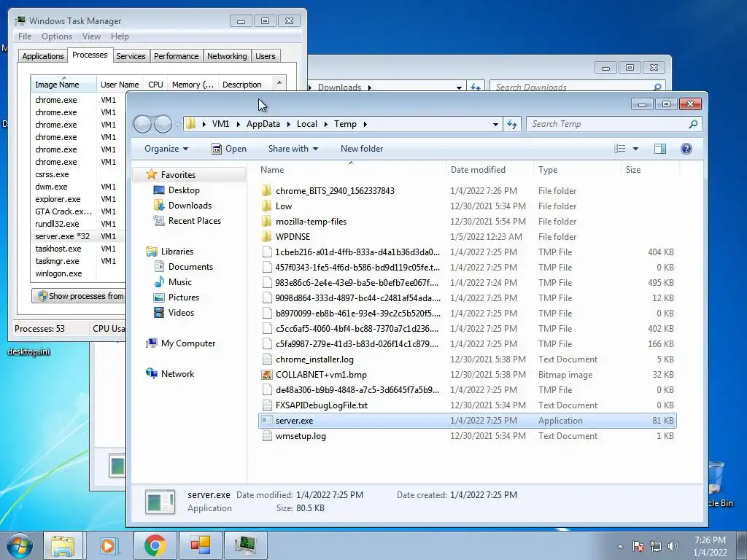Viewport: 747px width, 560px height.
Task: Click the Back navigation arrow in Temp window
Action: tap(142, 124)
